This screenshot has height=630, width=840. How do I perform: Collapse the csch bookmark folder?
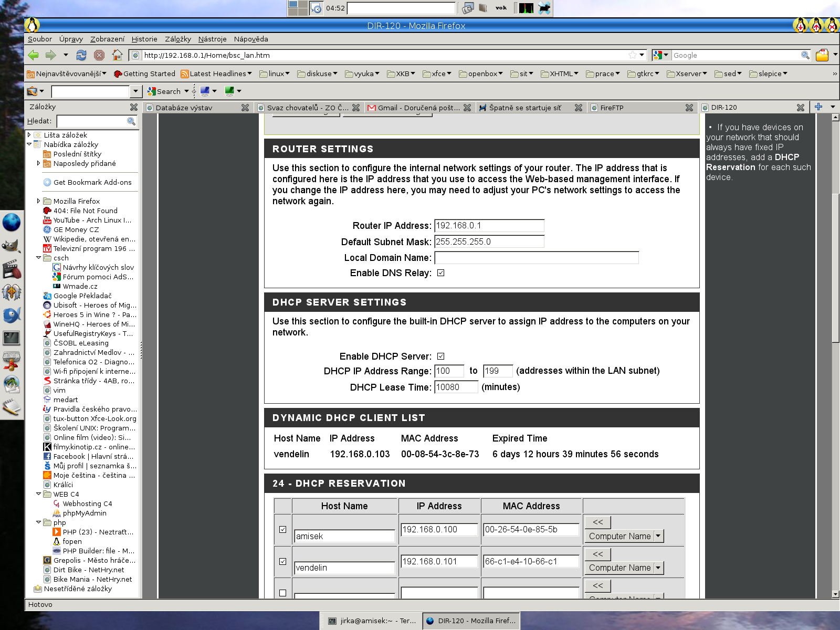[x=39, y=258]
